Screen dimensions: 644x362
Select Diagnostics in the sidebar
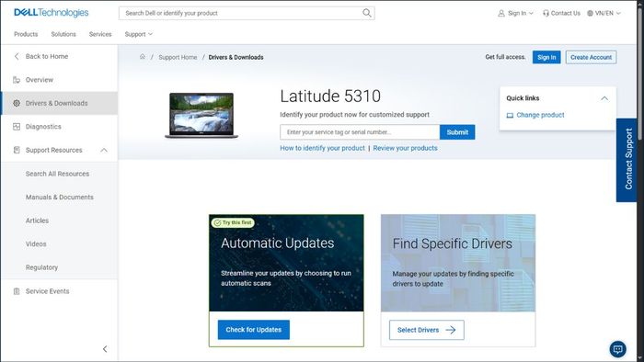click(59, 126)
